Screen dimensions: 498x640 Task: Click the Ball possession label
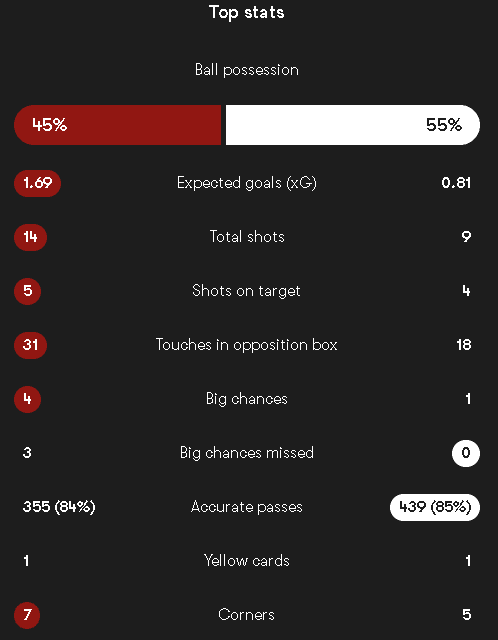coord(247,70)
